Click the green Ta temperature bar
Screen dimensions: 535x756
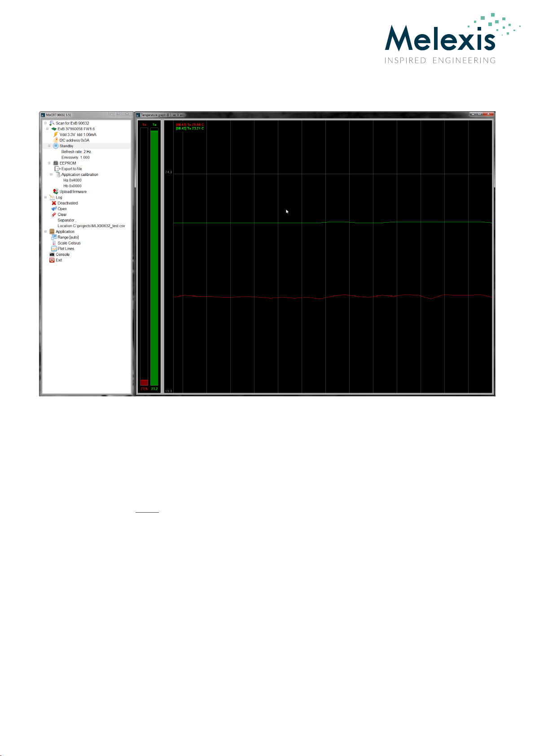[154, 258]
